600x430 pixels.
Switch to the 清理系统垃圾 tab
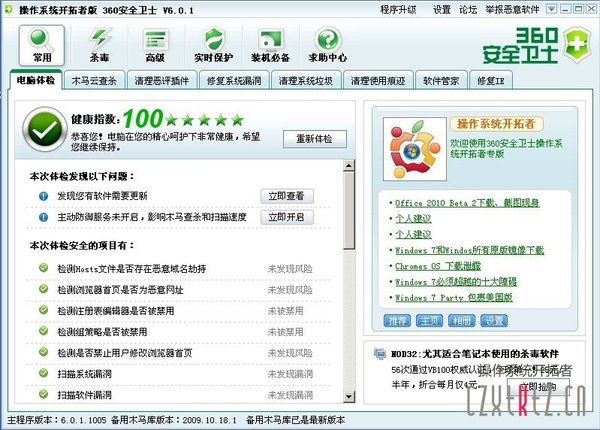(x=306, y=81)
